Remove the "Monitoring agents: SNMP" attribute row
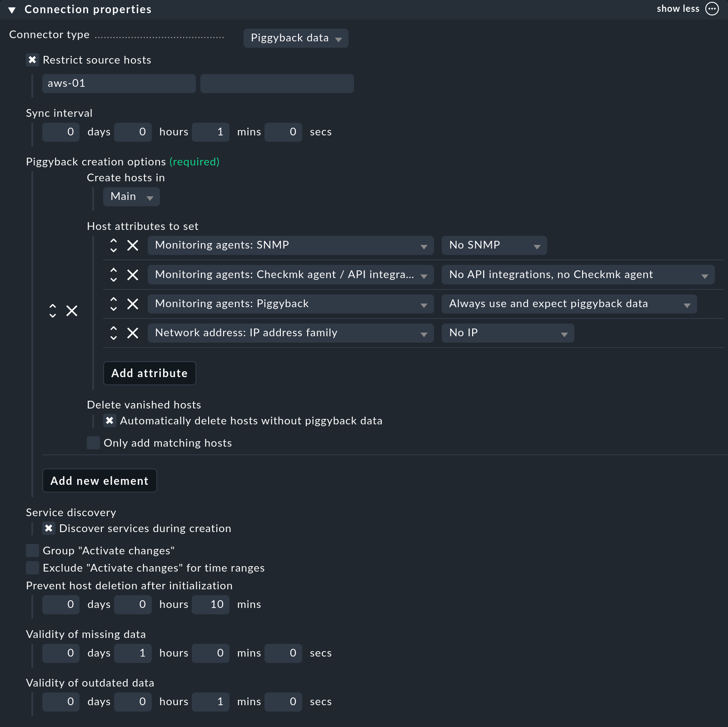Image resolution: width=728 pixels, height=727 pixels. coord(133,245)
